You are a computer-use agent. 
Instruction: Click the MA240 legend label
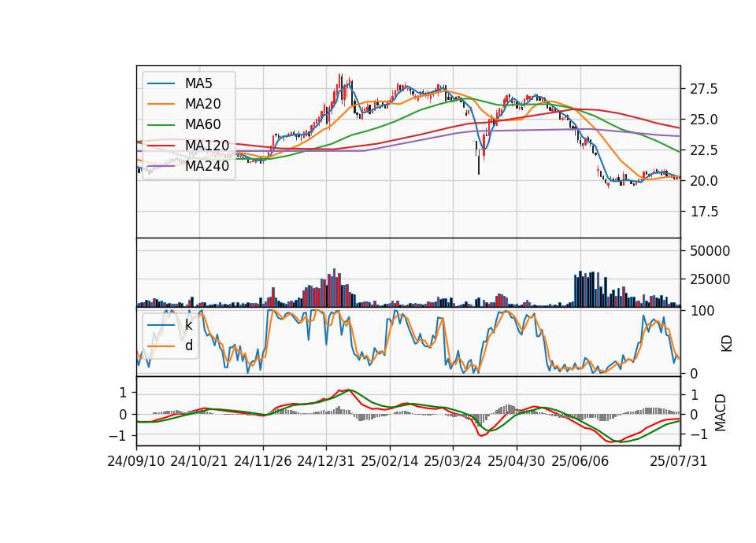pos(207,166)
